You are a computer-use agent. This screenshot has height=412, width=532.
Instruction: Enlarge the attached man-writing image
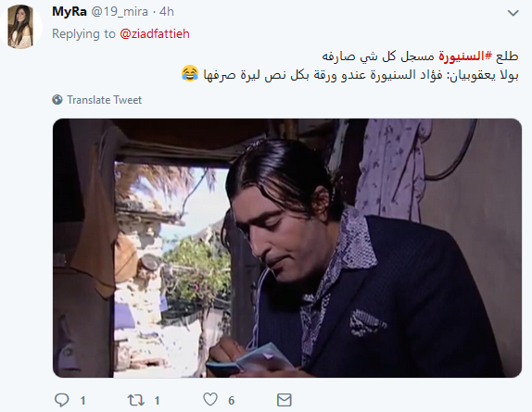[287, 248]
